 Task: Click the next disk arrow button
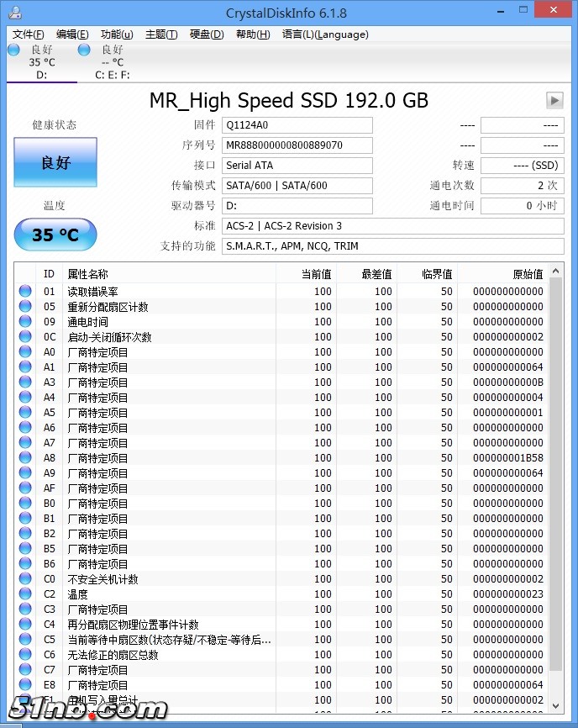[554, 100]
